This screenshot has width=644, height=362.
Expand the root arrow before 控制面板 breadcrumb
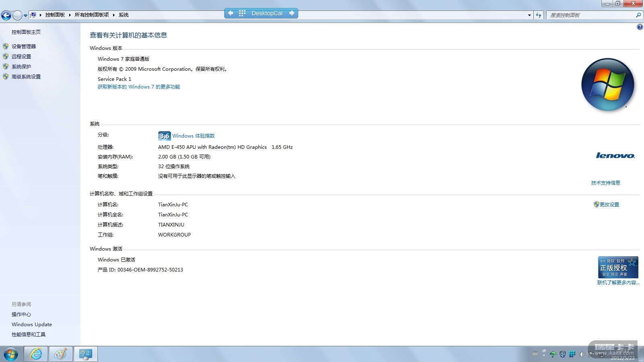40,15
